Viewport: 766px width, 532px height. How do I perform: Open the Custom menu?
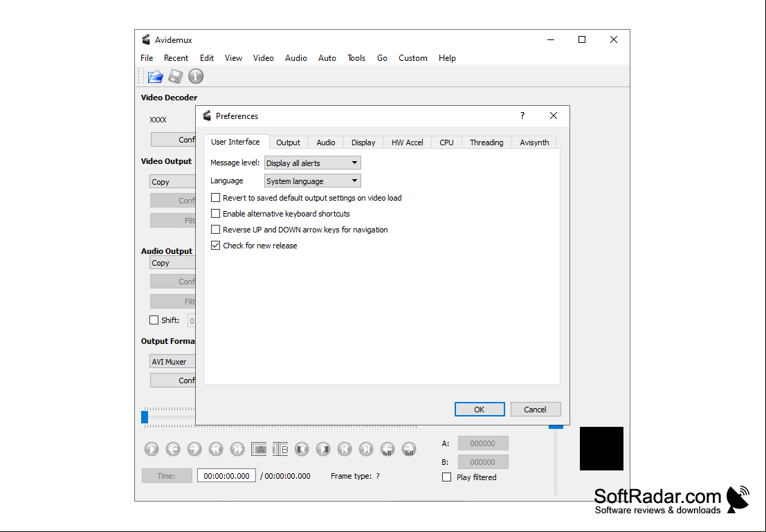[x=413, y=57]
